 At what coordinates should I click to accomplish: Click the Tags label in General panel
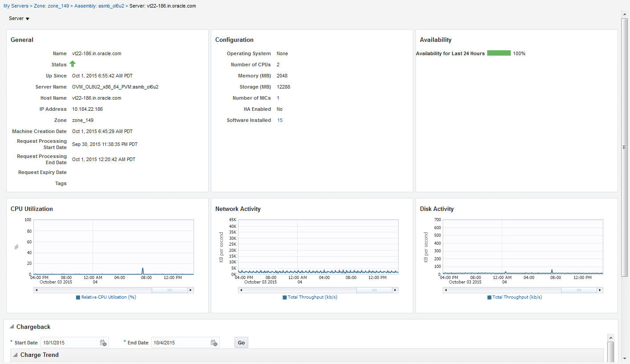61,183
